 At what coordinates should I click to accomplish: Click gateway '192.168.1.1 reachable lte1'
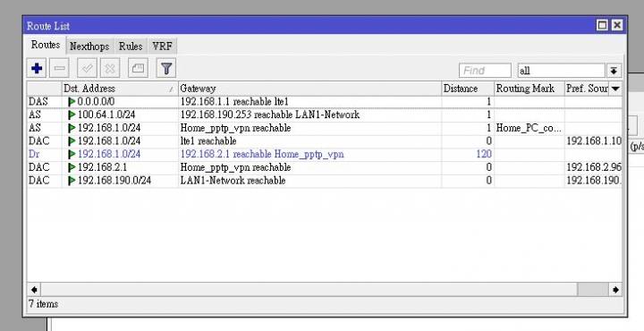[234, 101]
